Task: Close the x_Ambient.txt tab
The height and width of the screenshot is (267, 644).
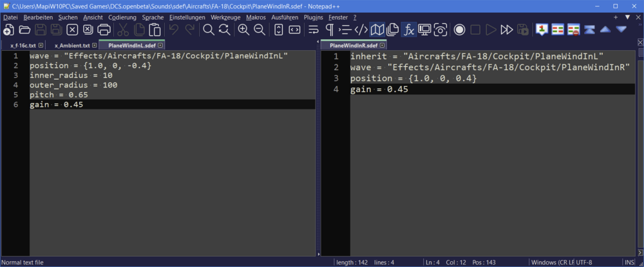Action: (95, 45)
